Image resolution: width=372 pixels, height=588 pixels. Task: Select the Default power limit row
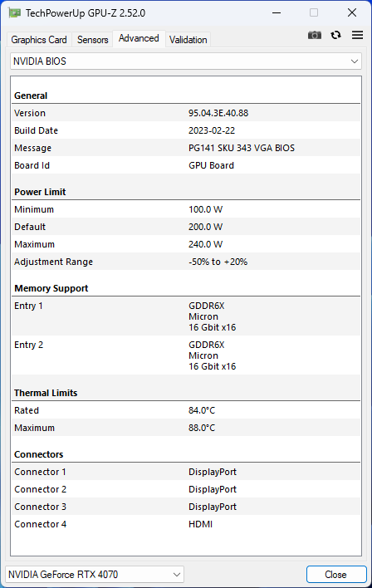(186, 227)
